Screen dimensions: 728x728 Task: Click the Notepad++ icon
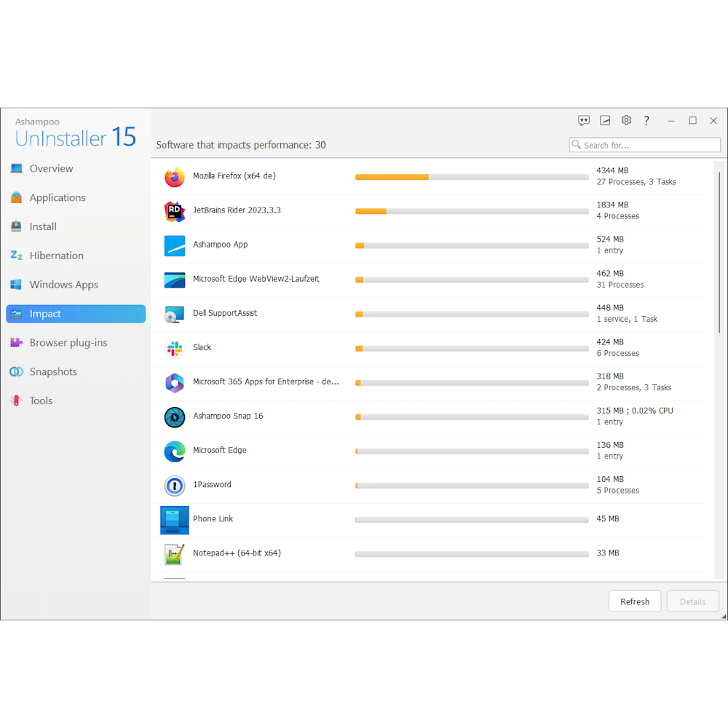tap(175, 554)
